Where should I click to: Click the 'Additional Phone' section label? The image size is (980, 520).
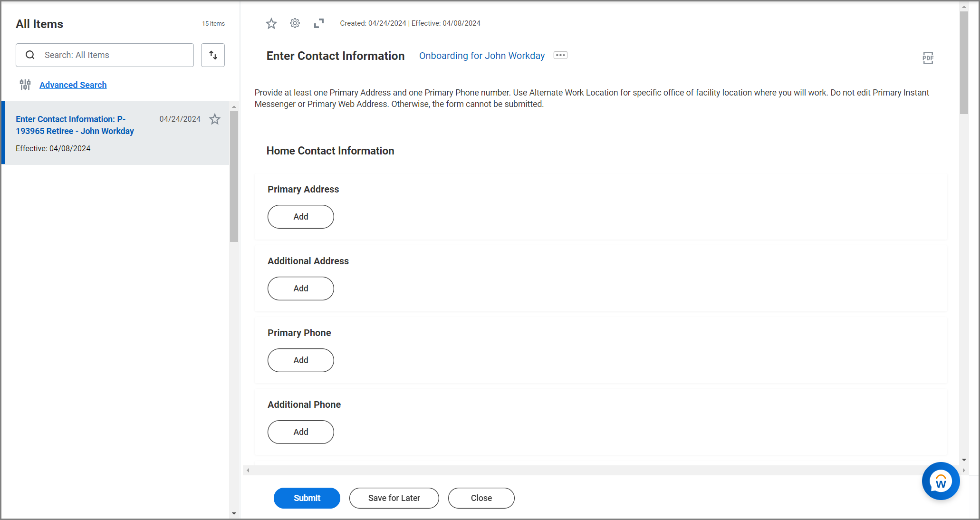(304, 404)
